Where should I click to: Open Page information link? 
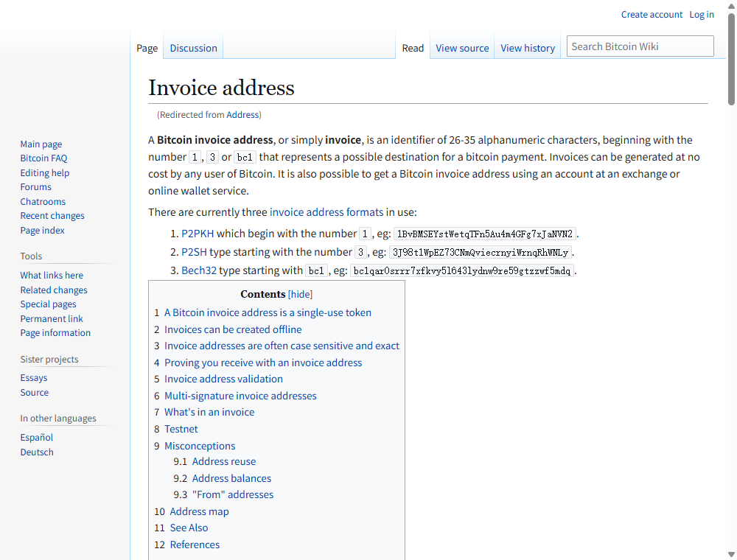pyautogui.click(x=55, y=332)
